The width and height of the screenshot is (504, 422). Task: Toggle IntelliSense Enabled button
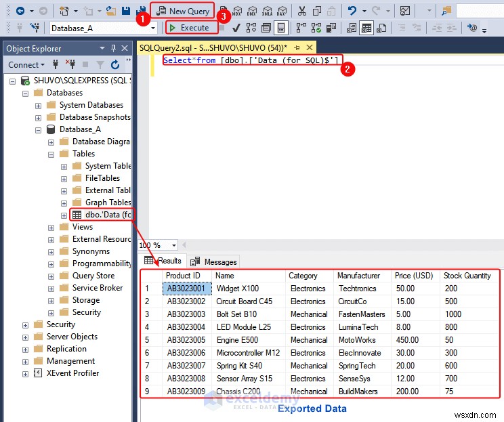pos(281,28)
